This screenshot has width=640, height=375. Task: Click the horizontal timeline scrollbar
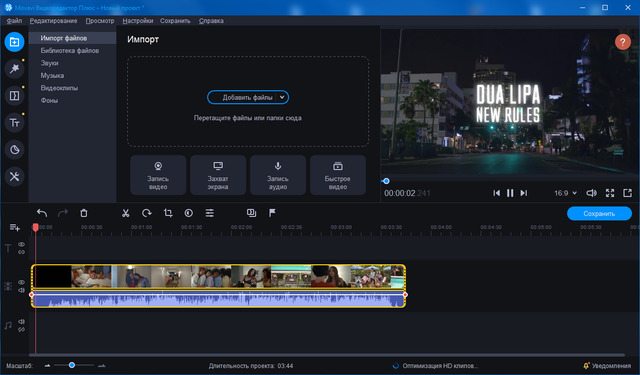(327, 355)
